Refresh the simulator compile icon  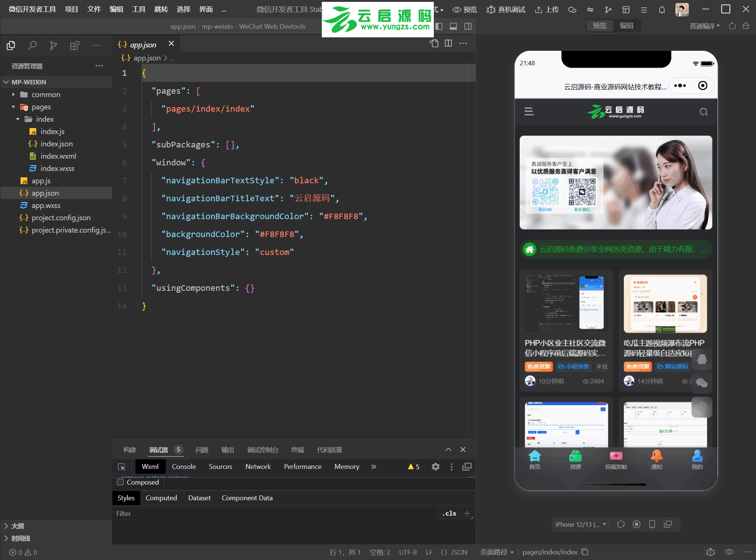coord(732,26)
